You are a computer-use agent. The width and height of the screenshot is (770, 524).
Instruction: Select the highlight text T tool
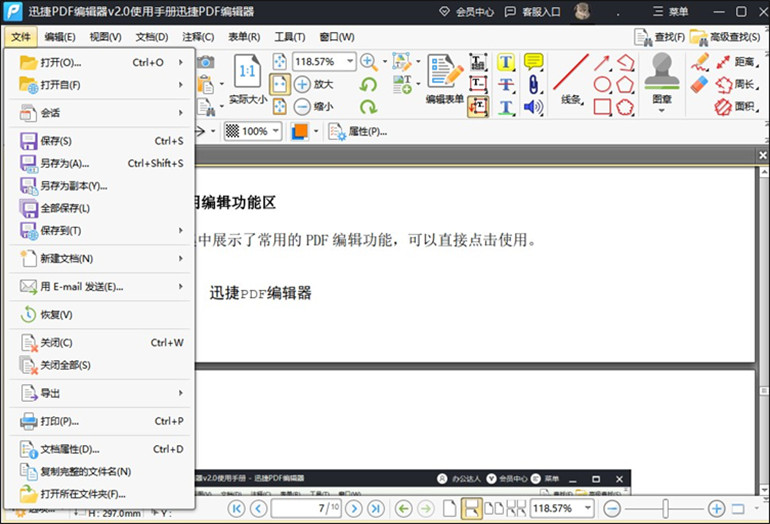pos(506,62)
